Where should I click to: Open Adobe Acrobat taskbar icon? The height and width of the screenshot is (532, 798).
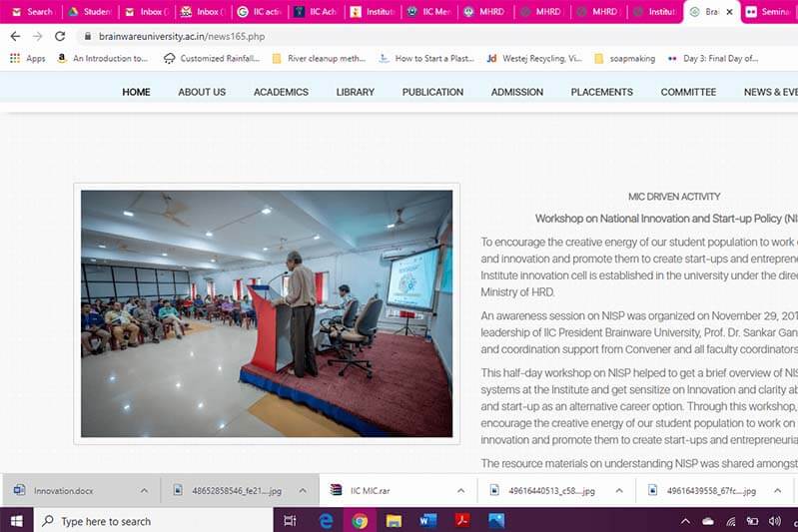[x=462, y=521]
